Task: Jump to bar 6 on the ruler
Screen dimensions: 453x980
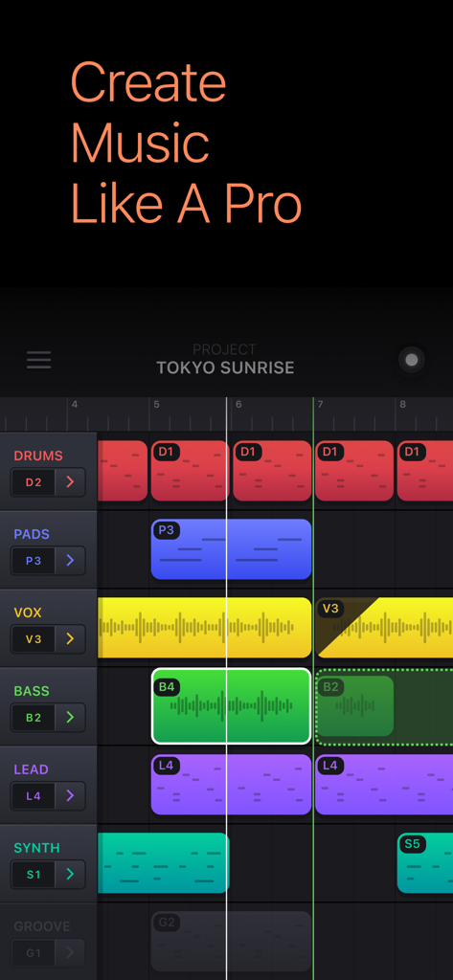Action: click(x=238, y=405)
